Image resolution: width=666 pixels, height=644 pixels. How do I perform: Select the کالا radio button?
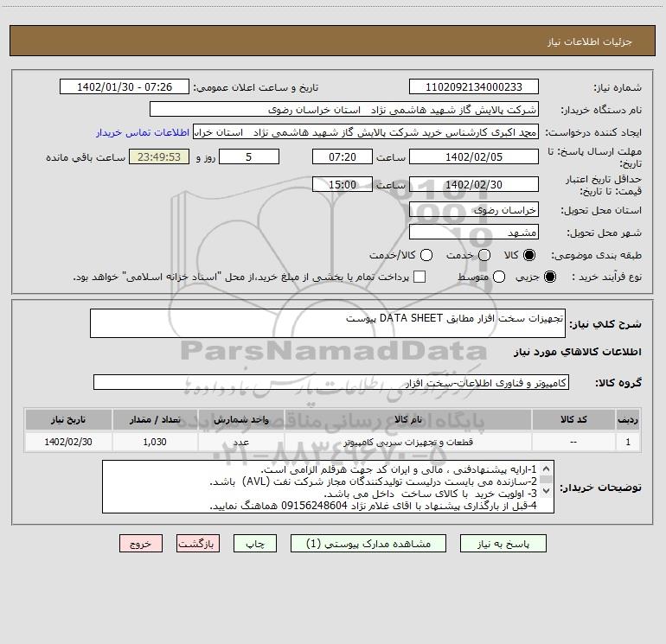529,255
